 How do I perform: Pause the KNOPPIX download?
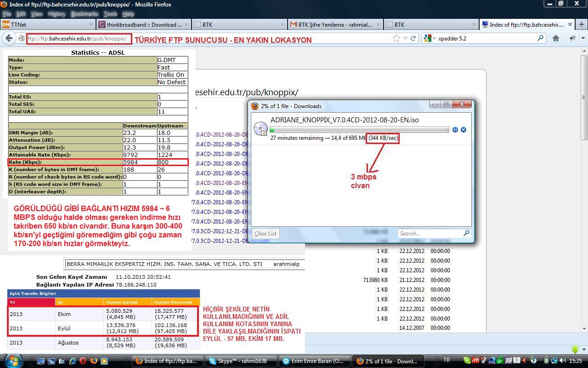tap(455, 130)
